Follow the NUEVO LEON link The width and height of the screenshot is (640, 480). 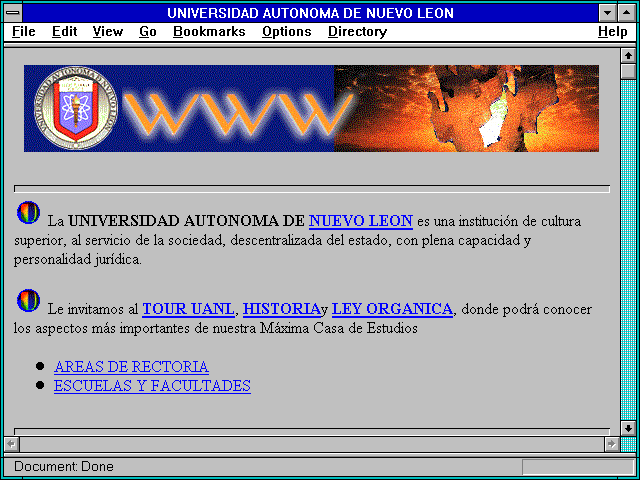361,221
